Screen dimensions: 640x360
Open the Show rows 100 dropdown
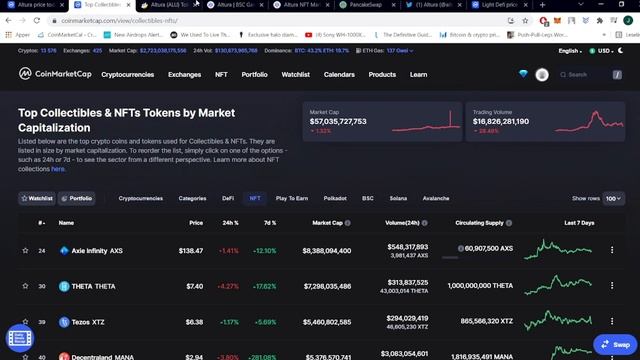point(613,198)
